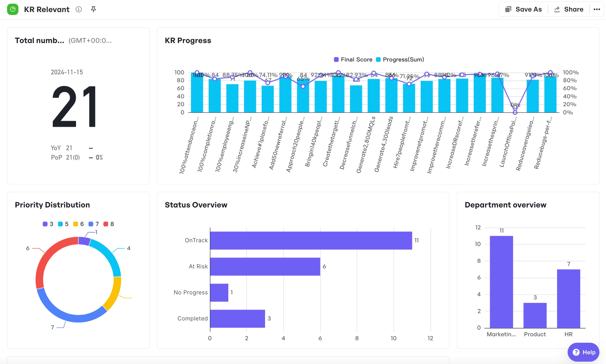The width and height of the screenshot is (606, 364).
Task: Click the Department overview title
Action: click(x=505, y=205)
